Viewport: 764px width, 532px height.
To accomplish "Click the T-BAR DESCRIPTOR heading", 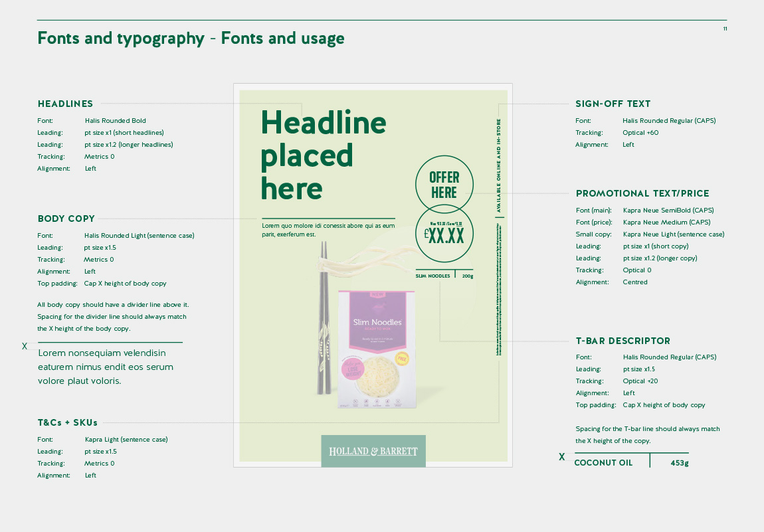I will tap(622, 341).
